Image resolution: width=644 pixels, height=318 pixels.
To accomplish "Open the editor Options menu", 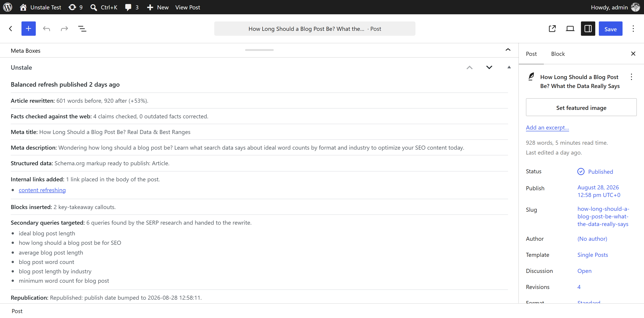I will [633, 28].
